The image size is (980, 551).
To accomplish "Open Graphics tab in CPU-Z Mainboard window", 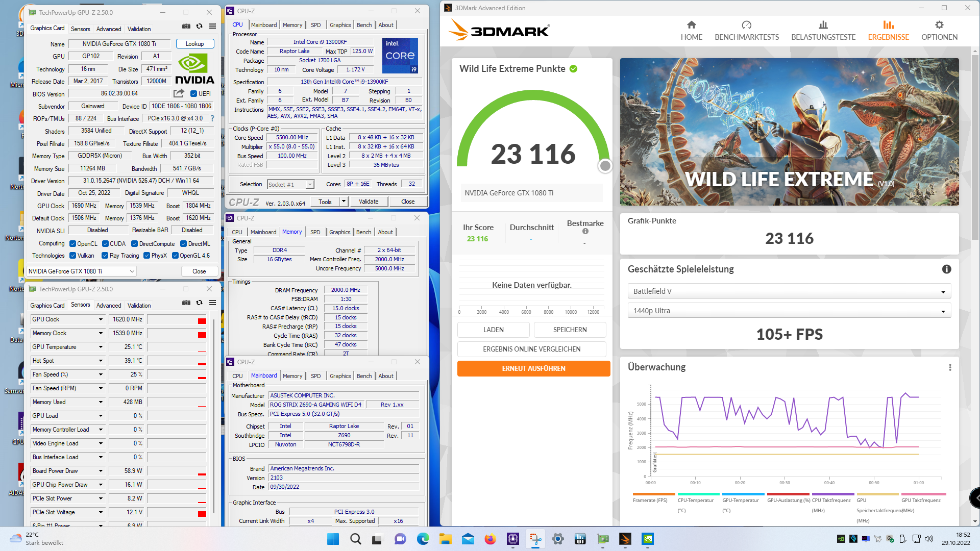I will 340,376.
